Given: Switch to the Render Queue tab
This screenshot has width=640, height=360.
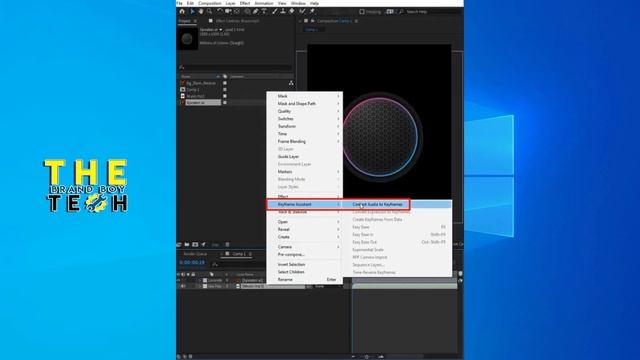Looking at the screenshot, I should [x=195, y=254].
